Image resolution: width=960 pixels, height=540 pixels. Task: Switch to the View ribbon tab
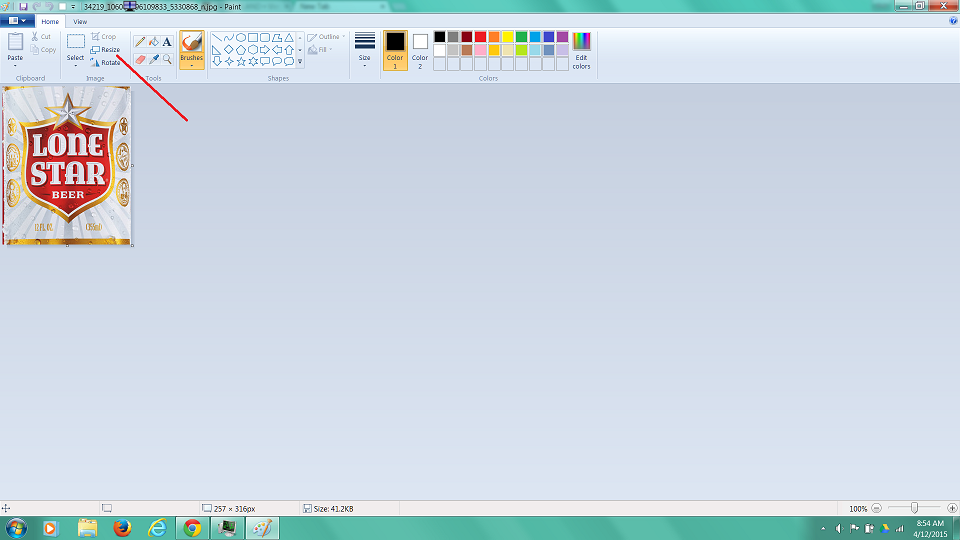pyautogui.click(x=80, y=21)
